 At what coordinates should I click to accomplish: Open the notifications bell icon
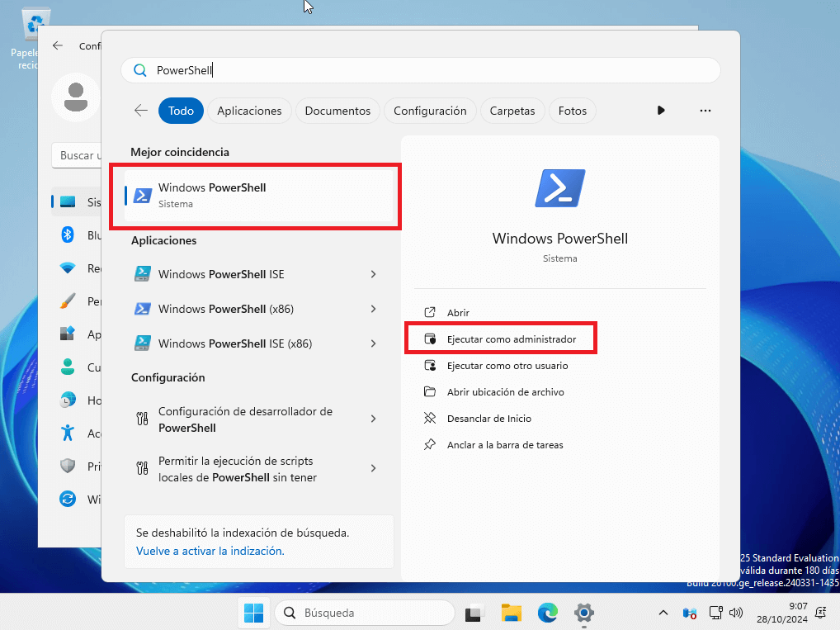(x=820, y=613)
